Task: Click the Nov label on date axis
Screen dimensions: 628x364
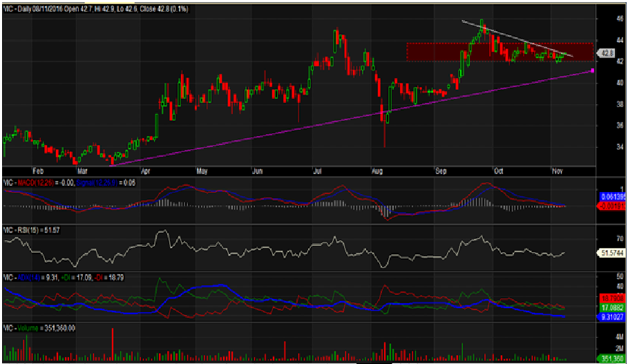Action: [558, 170]
